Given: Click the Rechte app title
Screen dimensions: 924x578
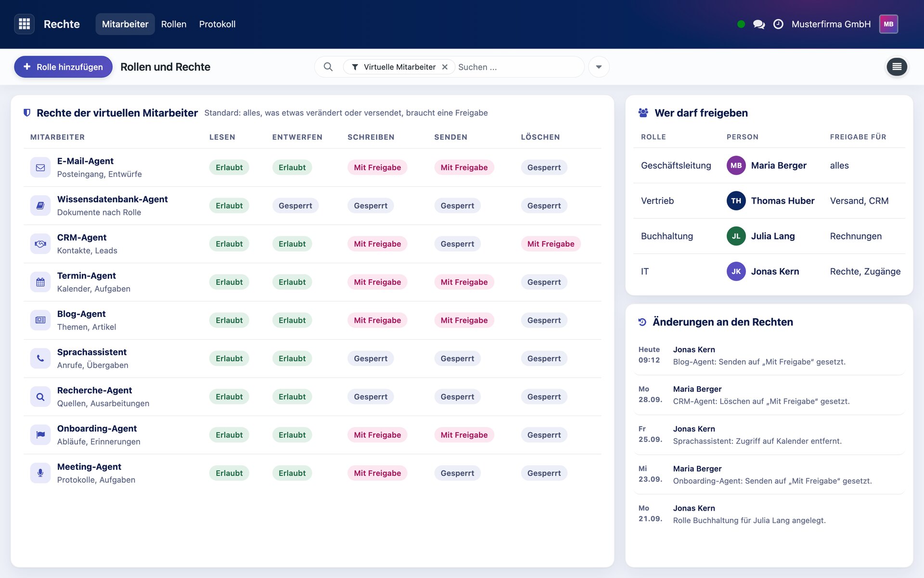Looking at the screenshot, I should point(62,24).
